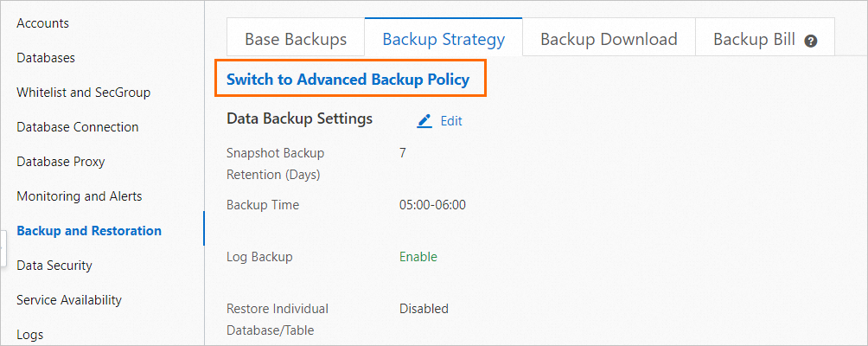Open the Data Security section
This screenshot has width=868, height=346.
pyautogui.click(x=54, y=266)
